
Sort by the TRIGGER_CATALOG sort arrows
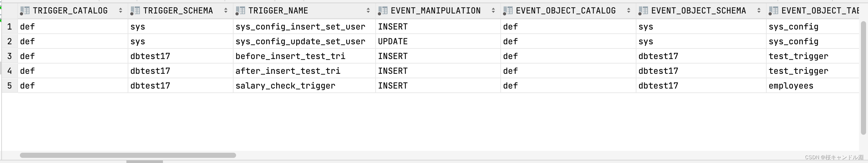coord(121,11)
